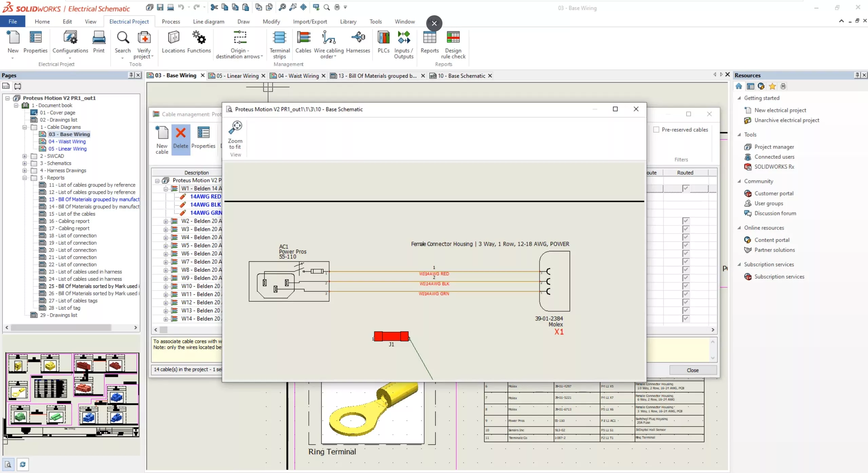This screenshot has width=868, height=473.
Task: Toggle Routed checkbox for W4 row
Action: click(x=685, y=237)
